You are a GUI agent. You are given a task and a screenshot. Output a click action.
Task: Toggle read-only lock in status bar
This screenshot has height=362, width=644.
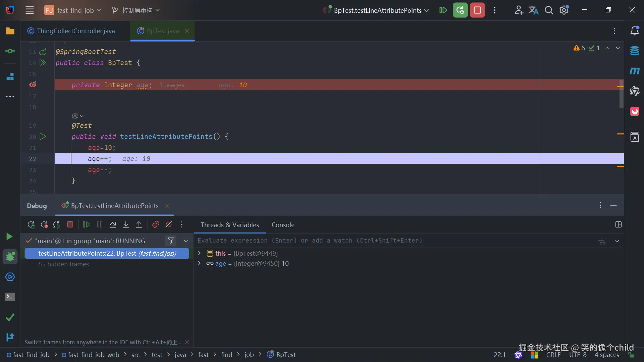pos(631,355)
